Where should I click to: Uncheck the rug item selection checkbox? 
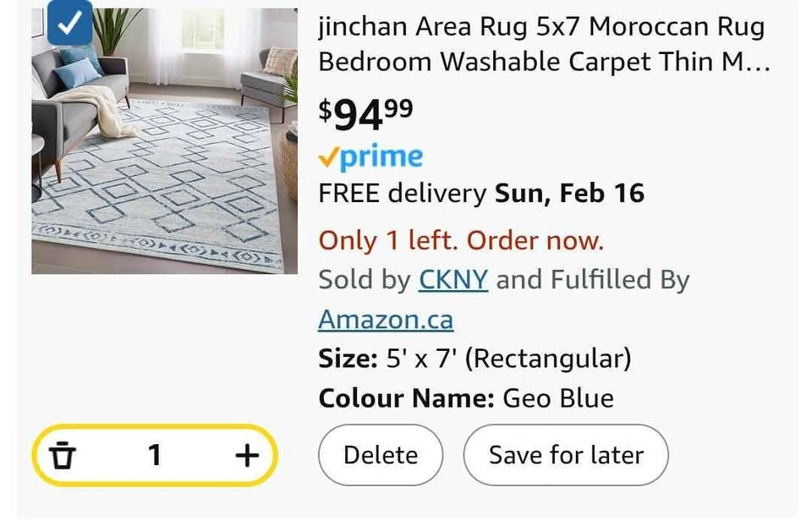pyautogui.click(x=69, y=25)
